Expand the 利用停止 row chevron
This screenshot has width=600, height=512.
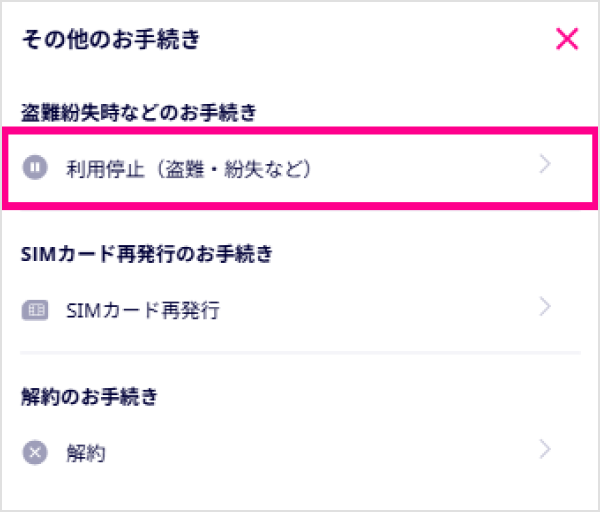click(x=545, y=165)
